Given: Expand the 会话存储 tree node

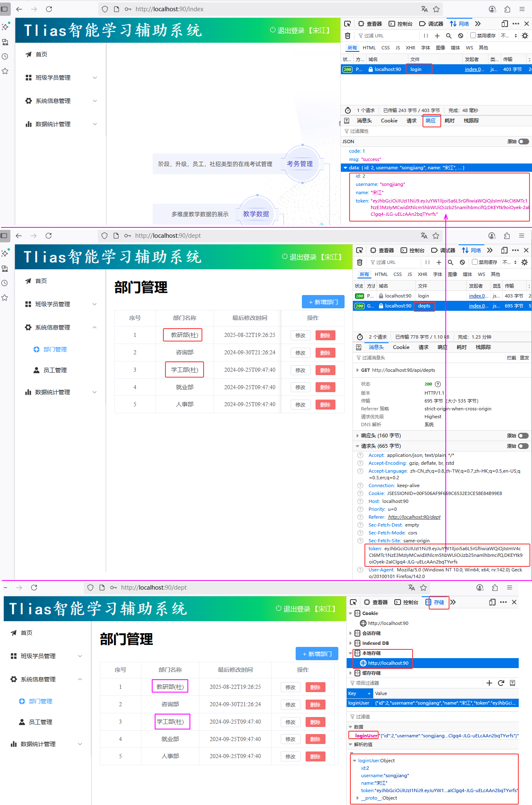Looking at the screenshot, I should (x=351, y=633).
